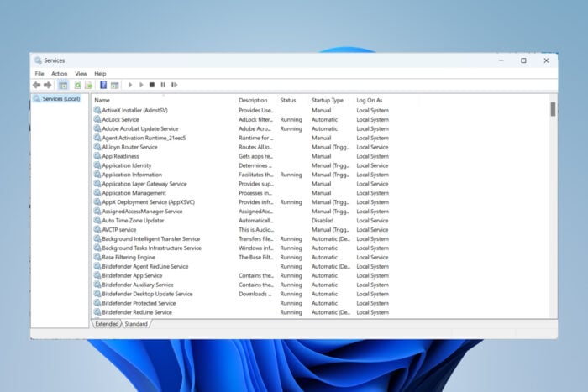The width and height of the screenshot is (588, 392).
Task: Switch to the Standard tab
Action: coord(136,323)
